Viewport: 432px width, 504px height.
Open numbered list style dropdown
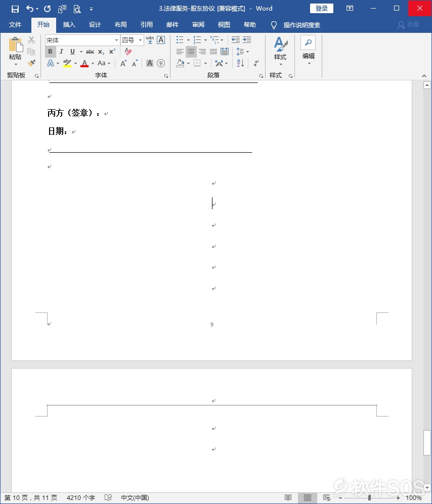[205, 40]
